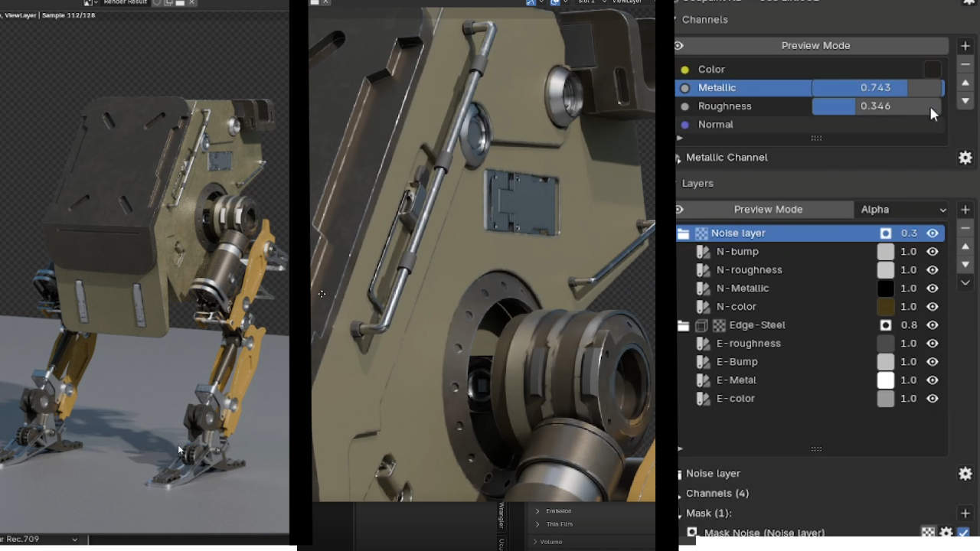
Task: Click the Edge-Steel layer mask icon
Action: click(x=886, y=325)
